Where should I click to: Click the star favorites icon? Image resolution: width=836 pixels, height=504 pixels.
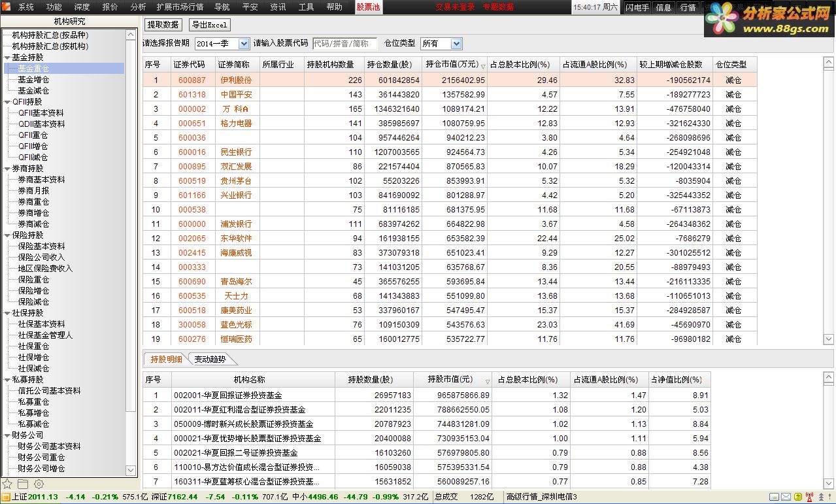[x=7, y=484]
